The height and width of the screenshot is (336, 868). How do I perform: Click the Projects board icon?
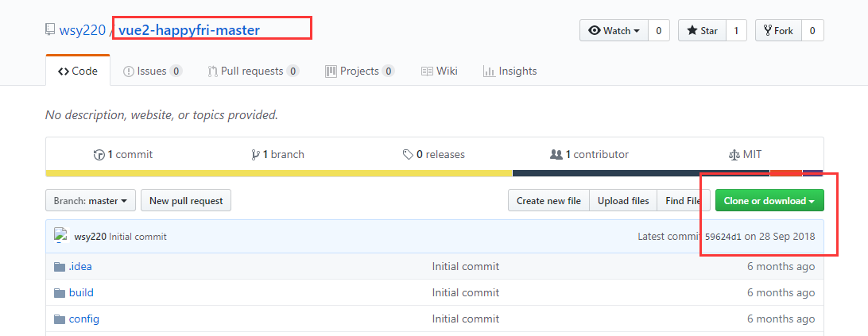[331, 71]
